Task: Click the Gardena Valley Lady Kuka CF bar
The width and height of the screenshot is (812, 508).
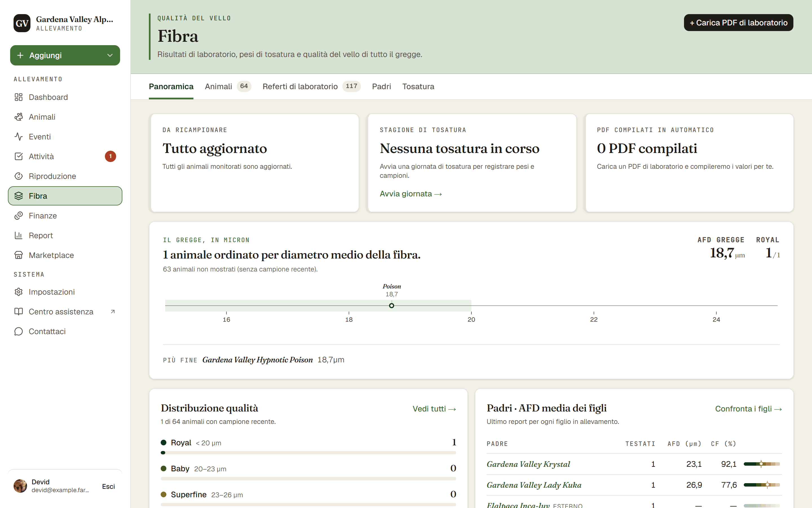Action: pyautogui.click(x=762, y=485)
